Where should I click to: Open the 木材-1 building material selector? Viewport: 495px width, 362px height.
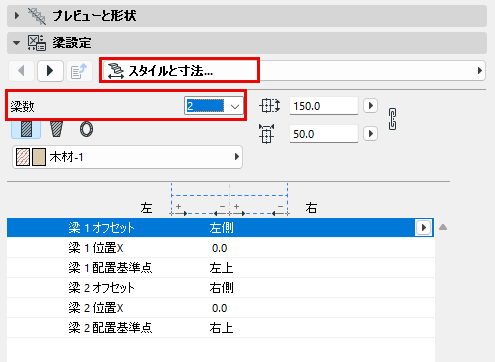click(127, 157)
